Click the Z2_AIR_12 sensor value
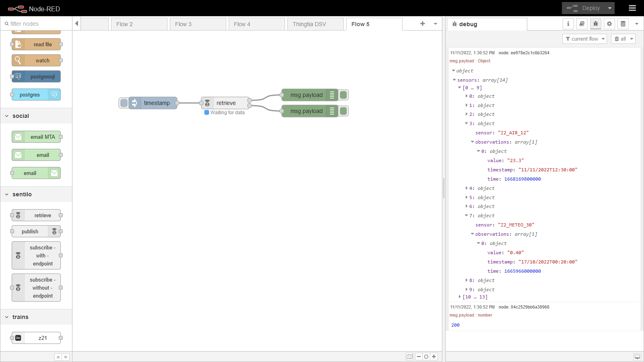644x362 pixels. click(x=513, y=133)
